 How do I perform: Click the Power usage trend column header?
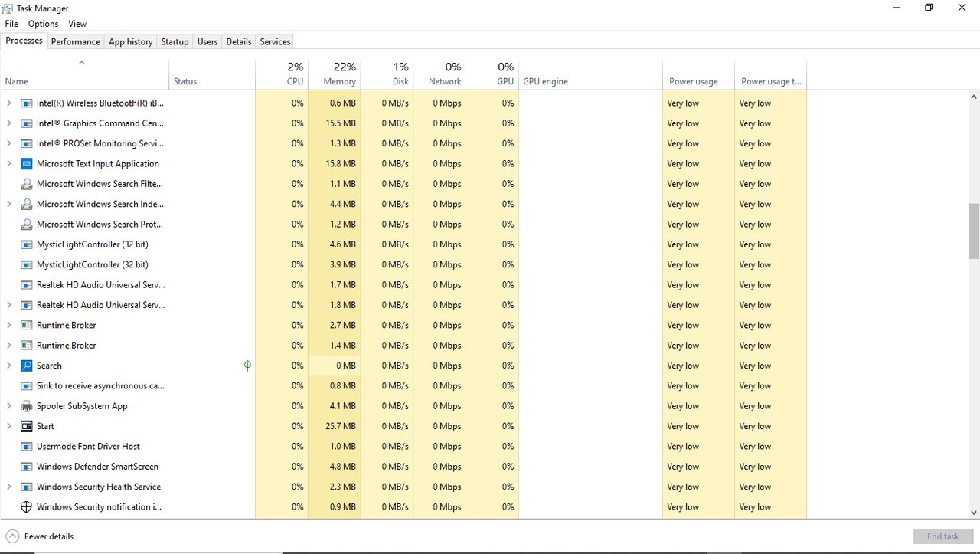(771, 74)
